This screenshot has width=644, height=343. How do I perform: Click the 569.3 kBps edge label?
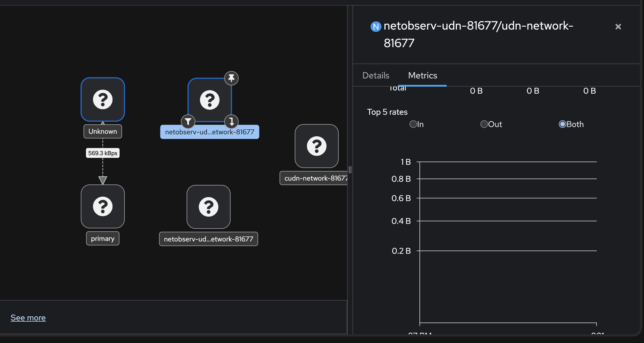[x=103, y=153]
